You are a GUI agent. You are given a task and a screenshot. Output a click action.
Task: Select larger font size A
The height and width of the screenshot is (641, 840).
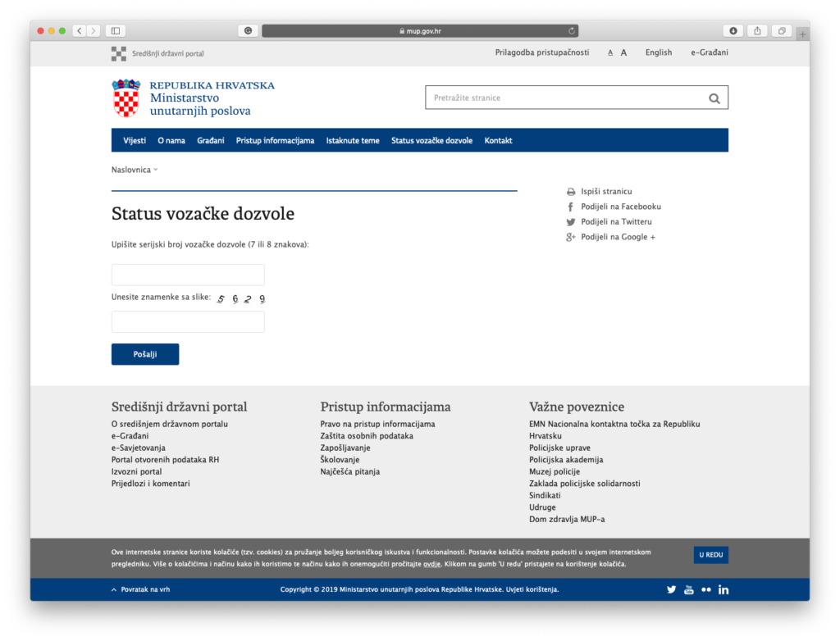(623, 52)
